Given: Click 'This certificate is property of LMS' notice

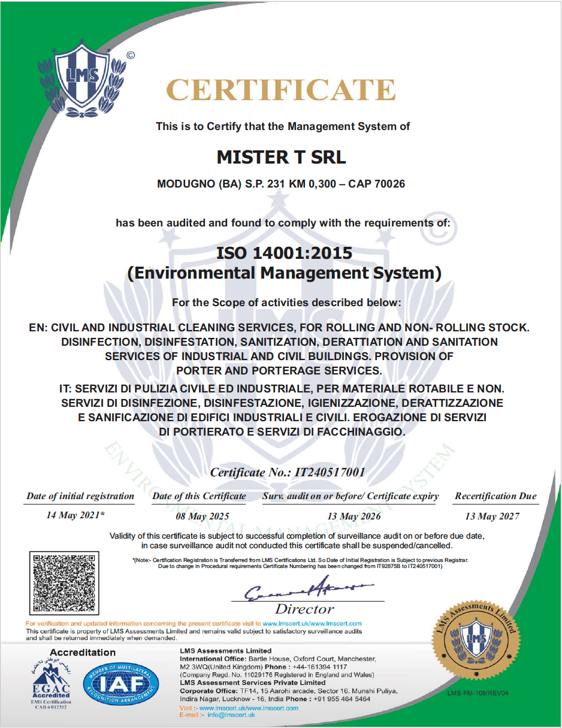Looking at the screenshot, I should pyautogui.click(x=194, y=635).
